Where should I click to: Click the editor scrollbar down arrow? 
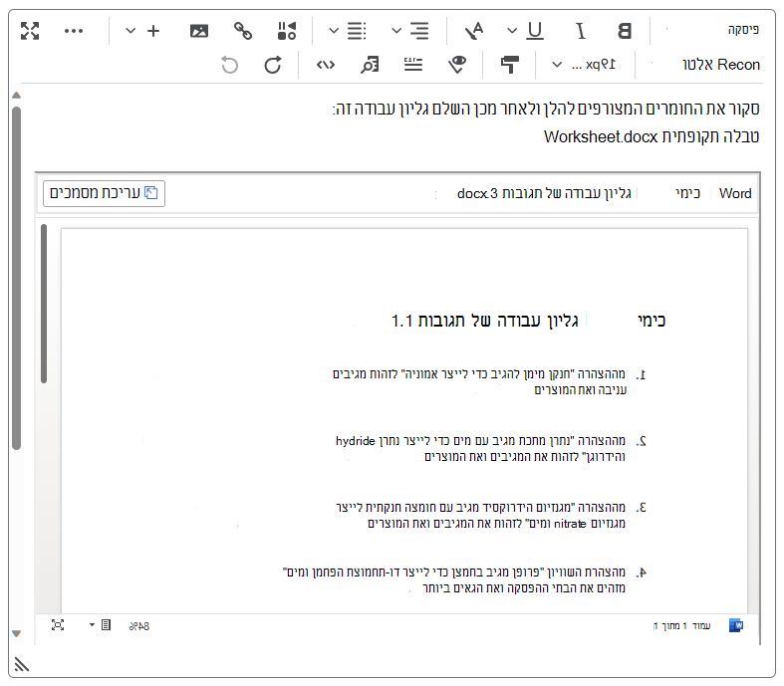coord(17,633)
